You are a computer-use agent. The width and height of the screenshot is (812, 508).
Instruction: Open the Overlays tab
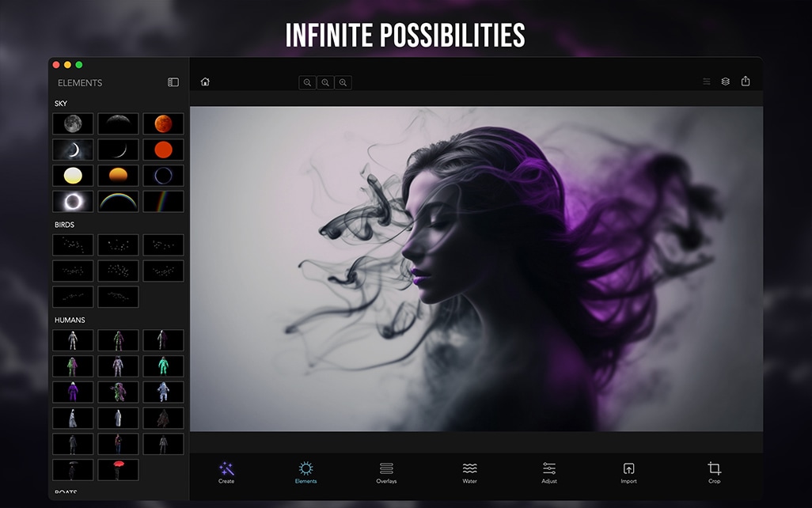point(386,472)
